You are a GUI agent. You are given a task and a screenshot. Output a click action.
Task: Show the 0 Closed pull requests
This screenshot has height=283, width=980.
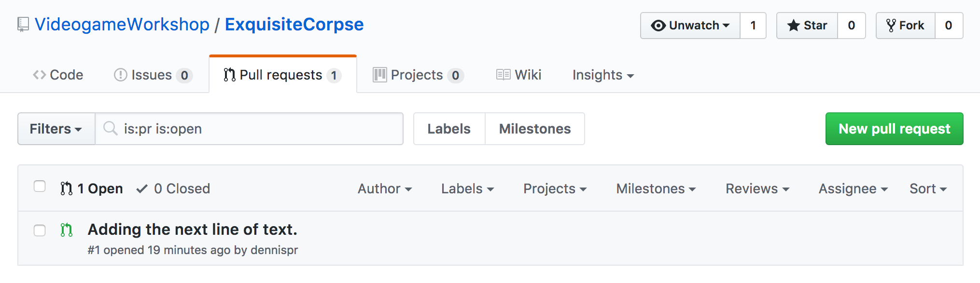[173, 189]
